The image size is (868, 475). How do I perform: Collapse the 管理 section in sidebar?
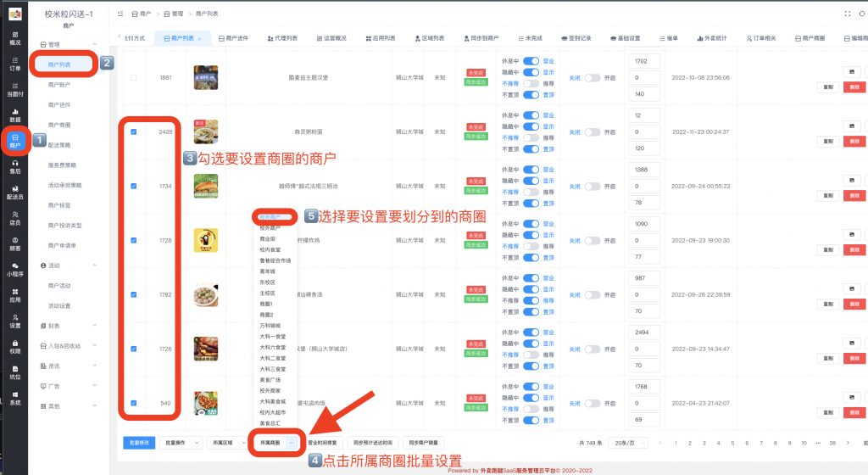(x=95, y=44)
